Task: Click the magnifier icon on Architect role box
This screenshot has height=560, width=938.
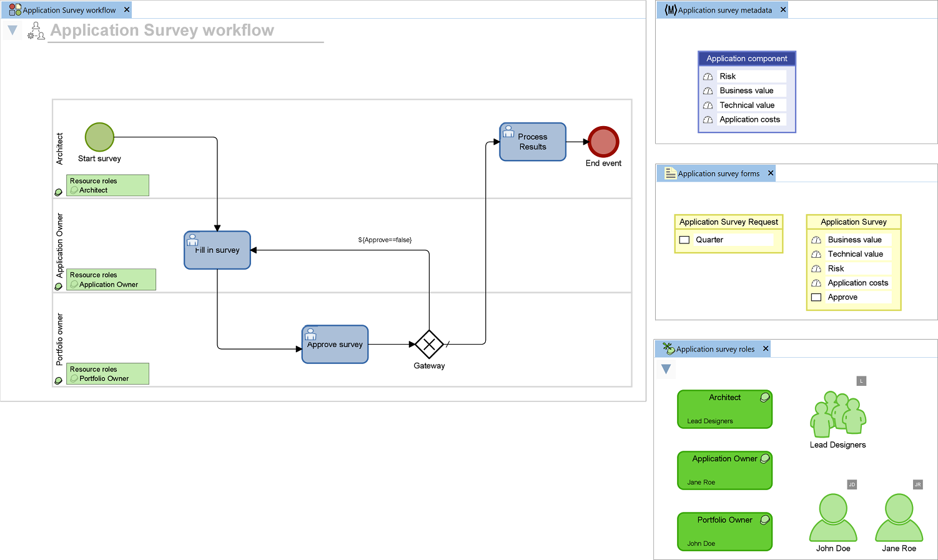Action: (764, 396)
